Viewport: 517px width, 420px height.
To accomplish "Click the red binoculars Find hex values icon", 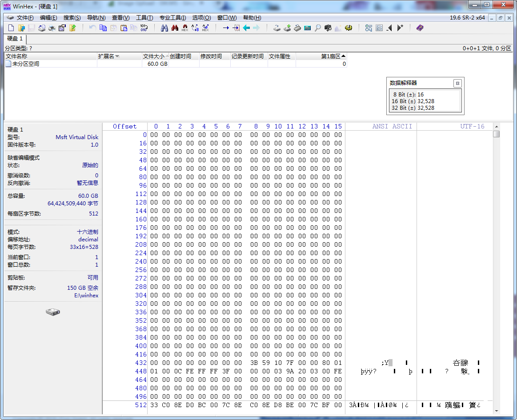I will click(175, 28).
